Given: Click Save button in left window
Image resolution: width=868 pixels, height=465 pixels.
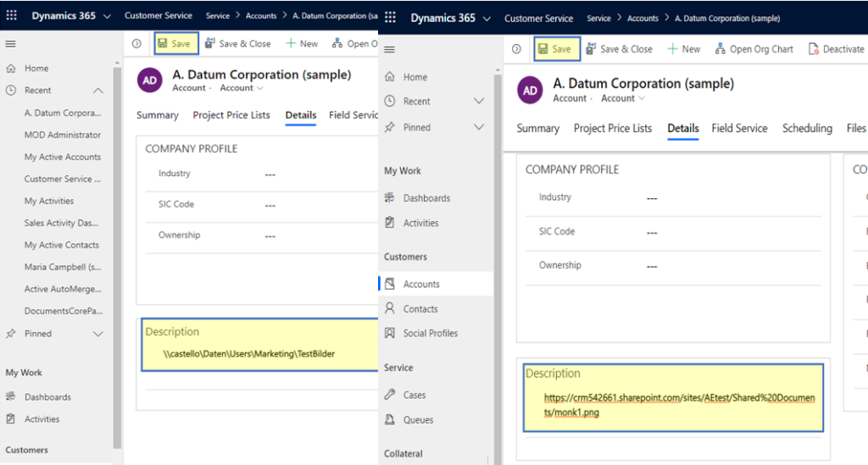Looking at the screenshot, I should click(176, 44).
